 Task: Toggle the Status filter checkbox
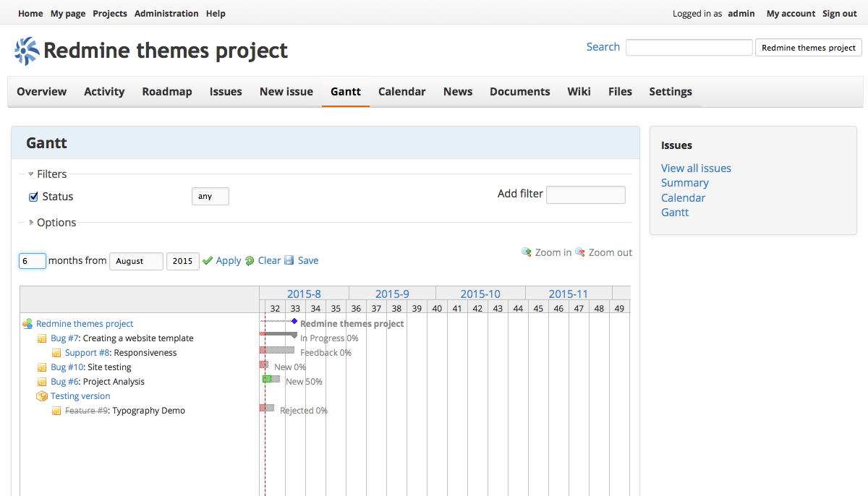click(33, 197)
